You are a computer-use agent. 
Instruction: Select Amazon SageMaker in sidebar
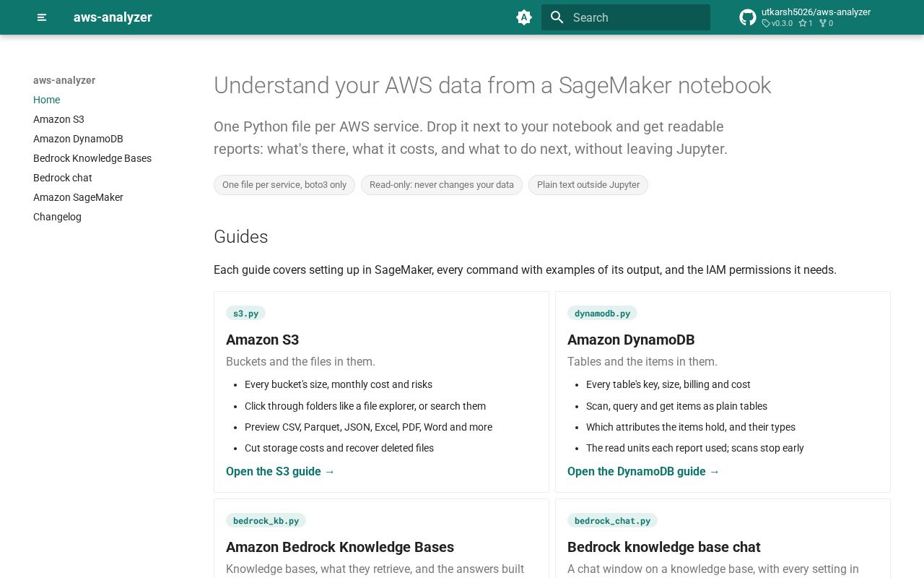78,197
